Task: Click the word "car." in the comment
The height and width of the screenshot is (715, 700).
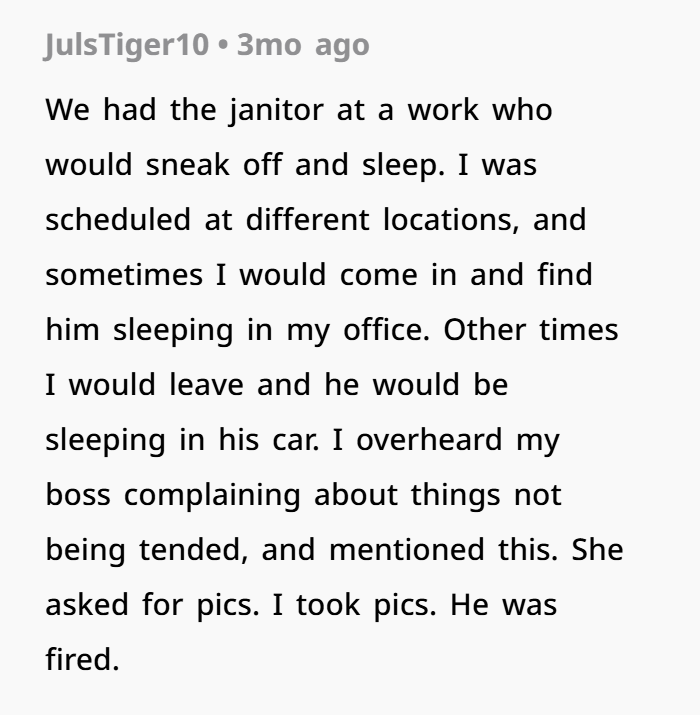Action: point(296,440)
